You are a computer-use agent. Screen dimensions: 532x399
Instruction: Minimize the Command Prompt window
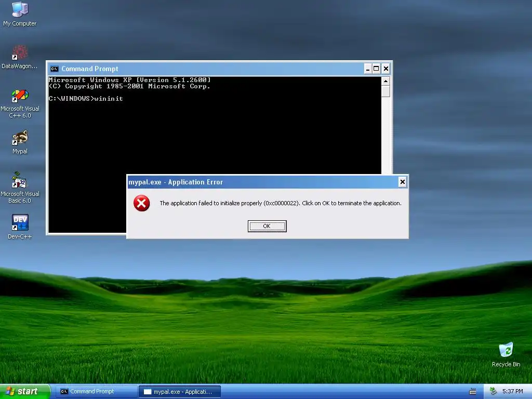(x=367, y=69)
